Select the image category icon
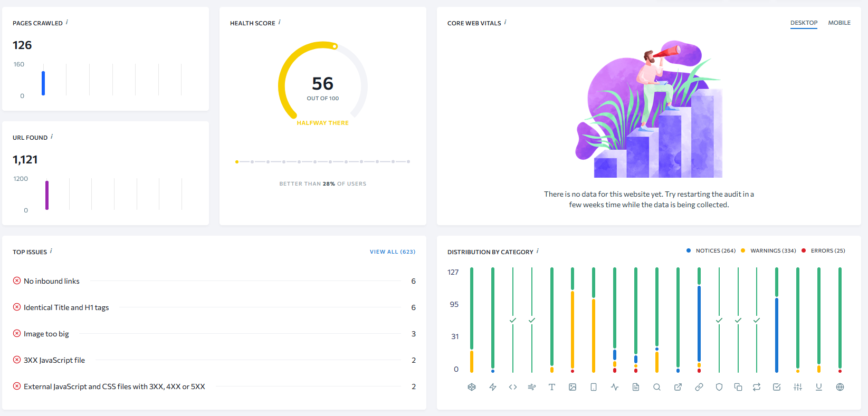The width and height of the screenshot is (868, 416). pos(573,387)
